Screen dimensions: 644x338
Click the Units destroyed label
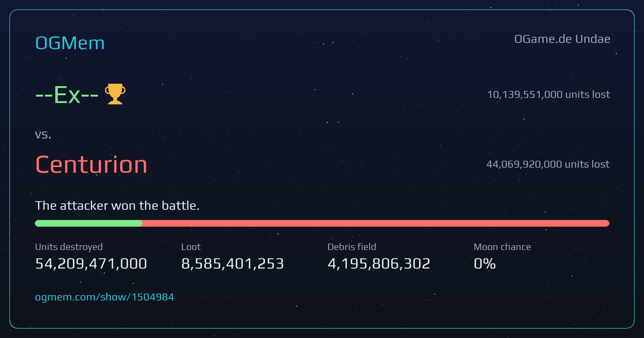pos(69,247)
